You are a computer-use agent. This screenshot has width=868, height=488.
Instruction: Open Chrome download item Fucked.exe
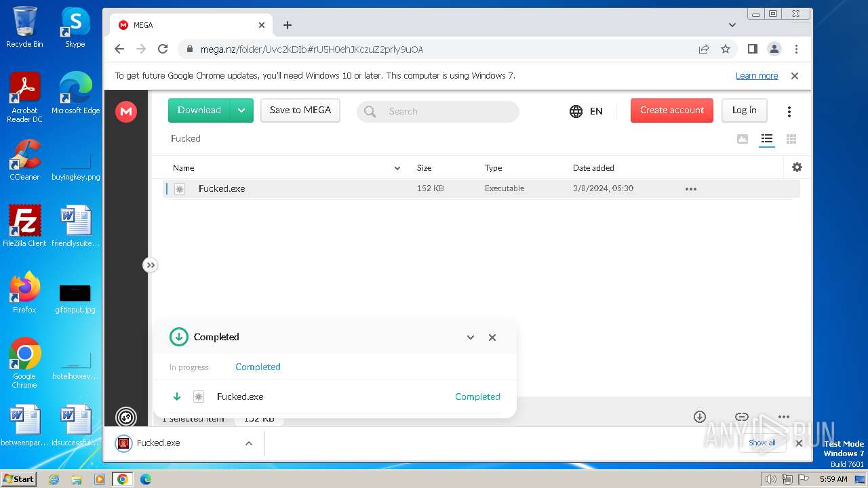coord(173,443)
